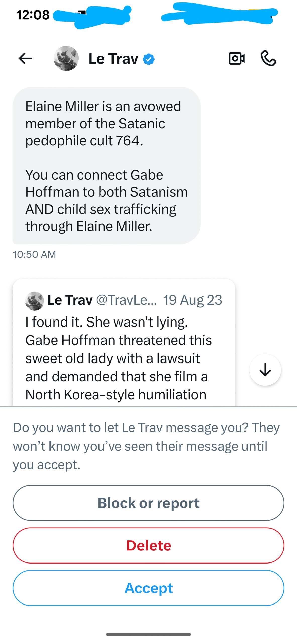Open the Le Trav name in header
297x644 pixels.
click(113, 59)
